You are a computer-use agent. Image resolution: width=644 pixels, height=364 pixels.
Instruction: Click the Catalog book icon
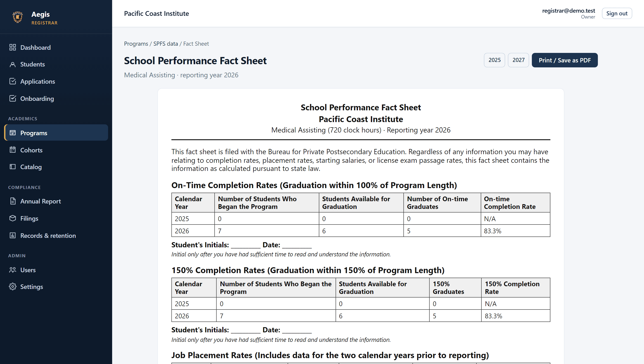12,167
